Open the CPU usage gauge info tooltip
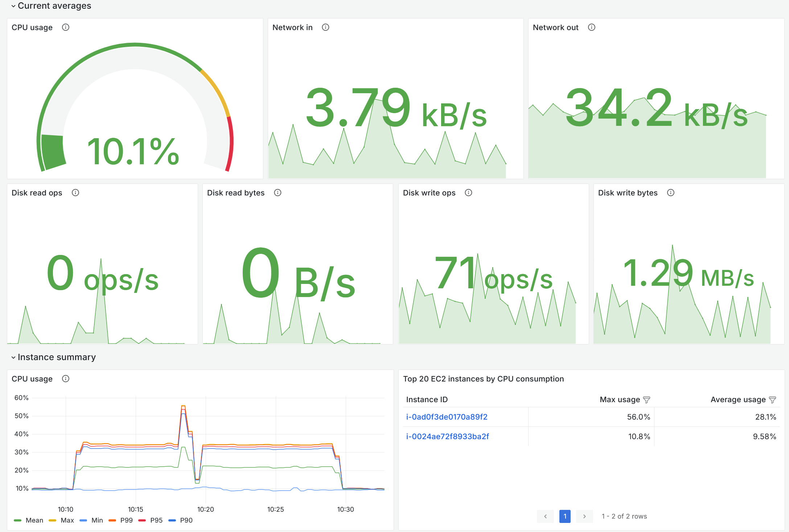This screenshot has height=532, width=789. click(66, 27)
